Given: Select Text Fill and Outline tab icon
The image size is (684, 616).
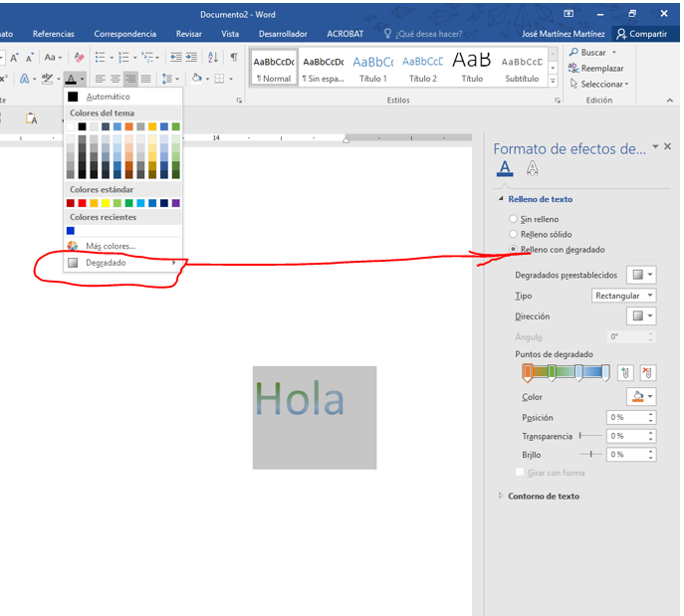Looking at the screenshot, I should coord(505,168).
